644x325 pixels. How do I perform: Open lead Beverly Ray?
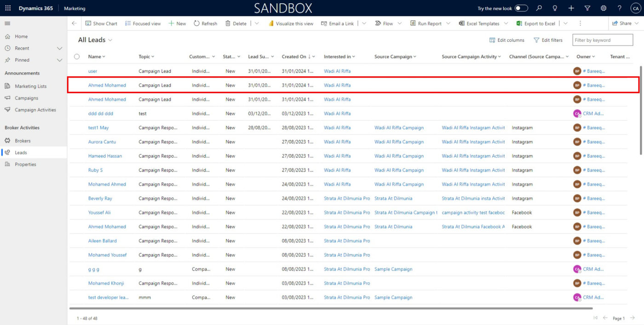[100, 199]
